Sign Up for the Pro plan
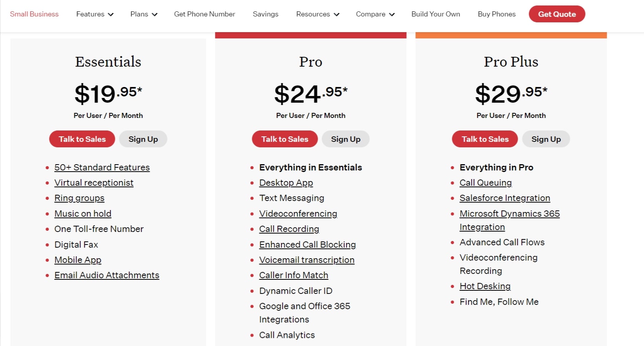The width and height of the screenshot is (644, 346). click(346, 139)
